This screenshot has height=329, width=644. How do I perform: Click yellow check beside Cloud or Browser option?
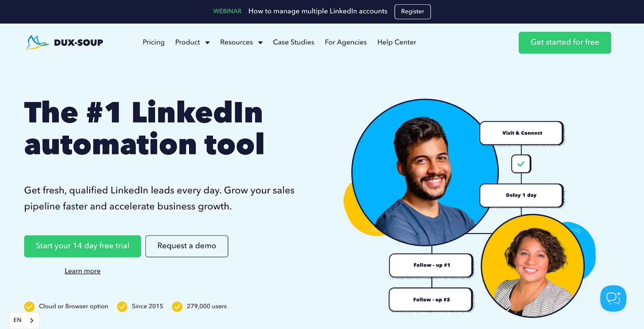tap(29, 306)
